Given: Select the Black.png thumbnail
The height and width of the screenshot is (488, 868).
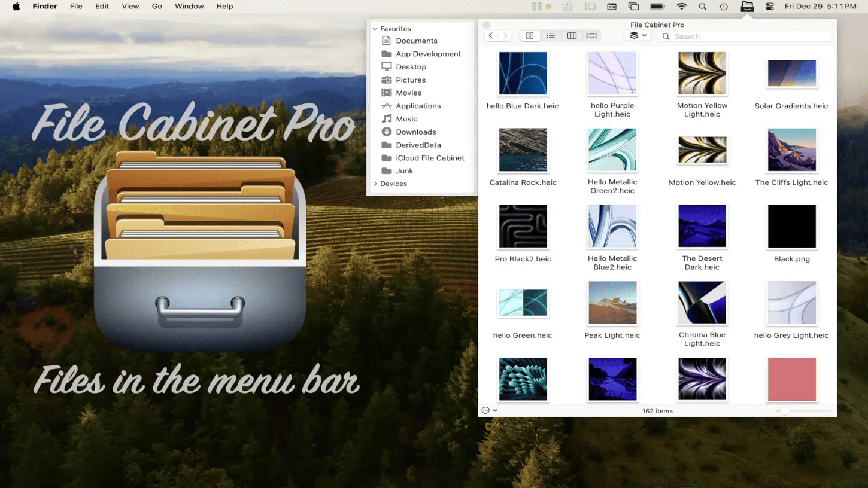Looking at the screenshot, I should coord(792,227).
